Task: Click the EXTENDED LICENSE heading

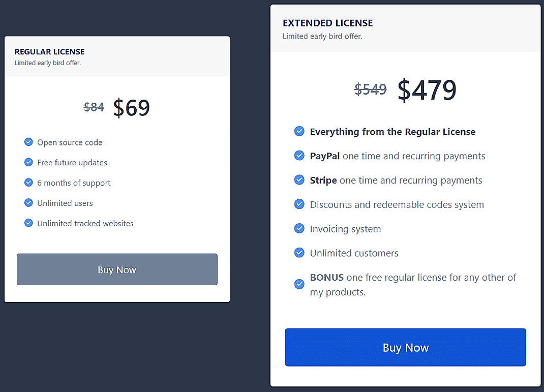Action: click(x=327, y=23)
